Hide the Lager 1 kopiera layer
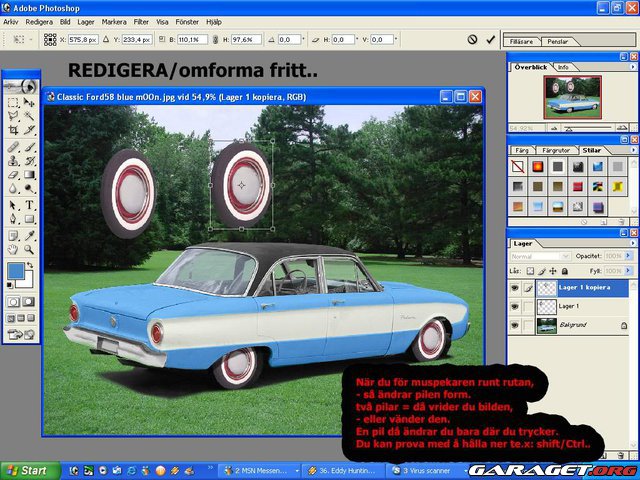The width and height of the screenshot is (640, 480). (x=515, y=286)
